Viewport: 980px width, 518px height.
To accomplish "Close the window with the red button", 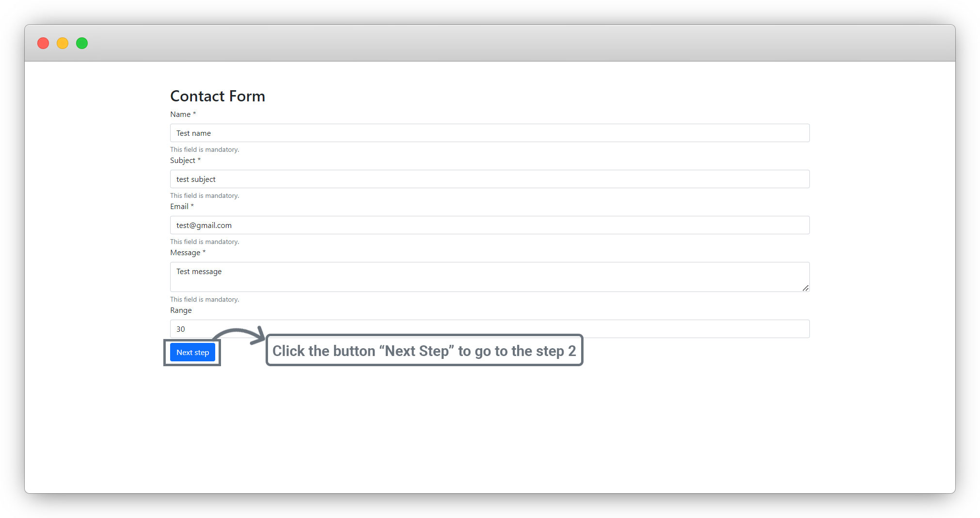I will coord(43,43).
